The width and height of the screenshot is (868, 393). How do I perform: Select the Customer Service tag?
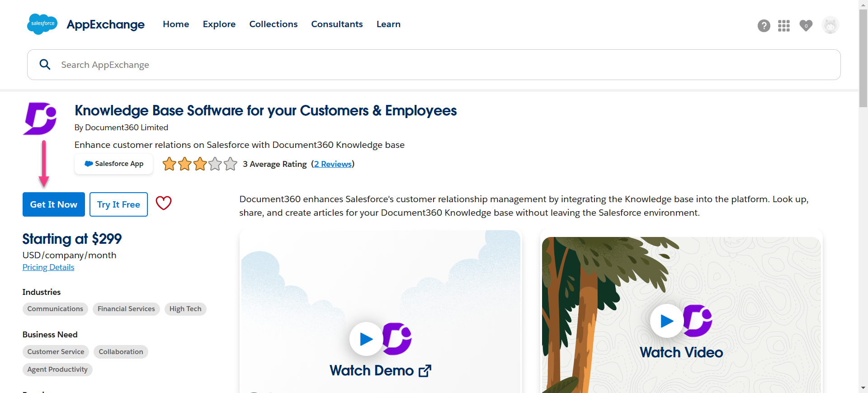click(56, 352)
